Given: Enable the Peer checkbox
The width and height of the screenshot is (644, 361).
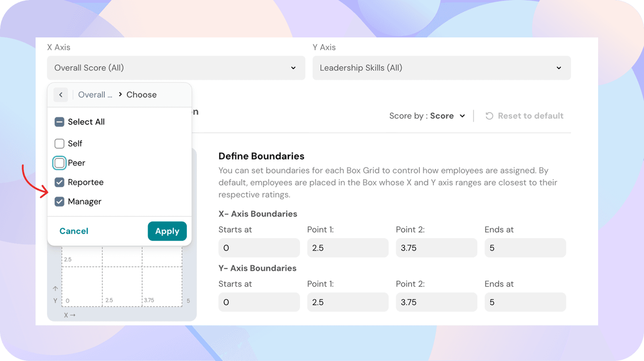Looking at the screenshot, I should coord(60,163).
